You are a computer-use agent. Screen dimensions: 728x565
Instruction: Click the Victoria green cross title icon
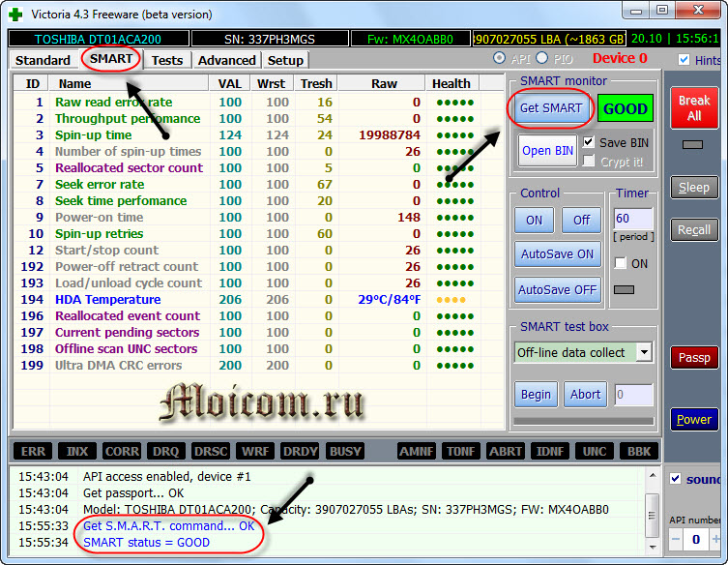[x=15, y=13]
